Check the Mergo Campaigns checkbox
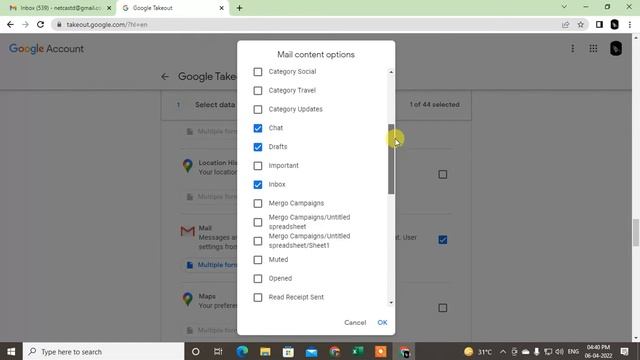 pos(258,203)
